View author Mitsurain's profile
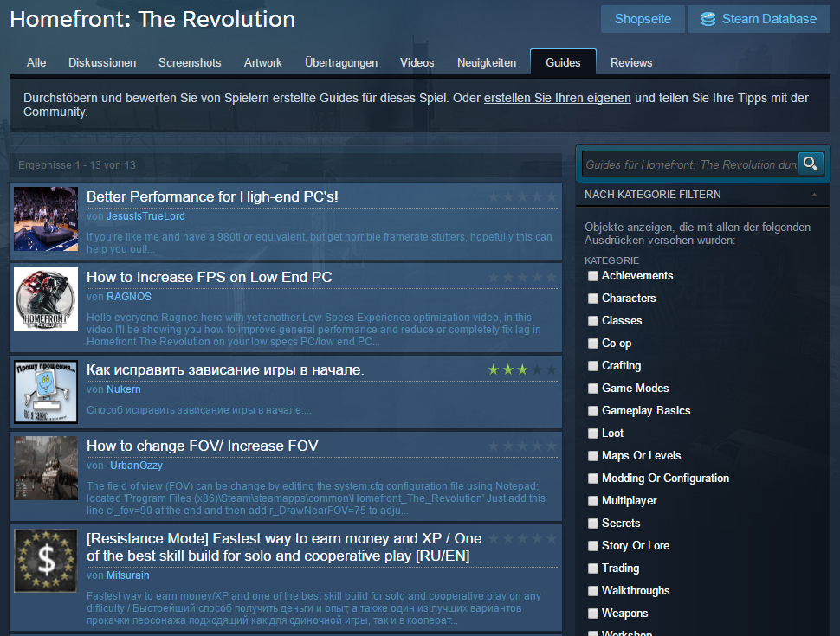This screenshot has width=840, height=636. [x=127, y=575]
